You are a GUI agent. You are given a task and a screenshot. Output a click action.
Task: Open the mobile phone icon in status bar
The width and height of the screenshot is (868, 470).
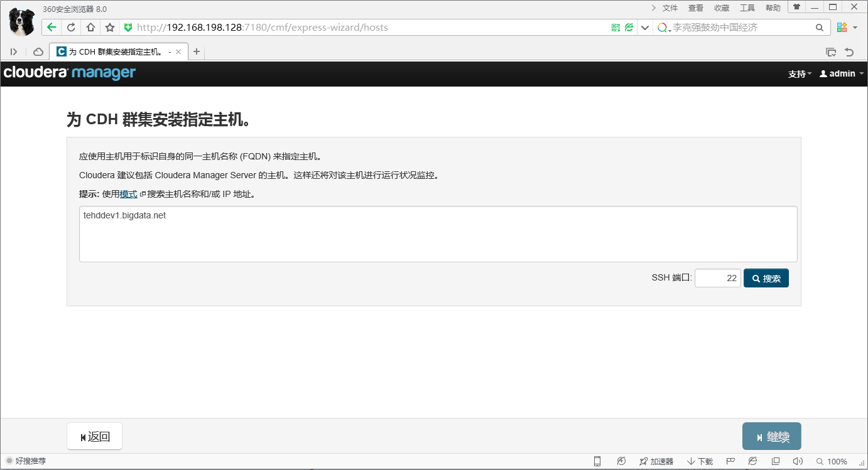pos(597,461)
